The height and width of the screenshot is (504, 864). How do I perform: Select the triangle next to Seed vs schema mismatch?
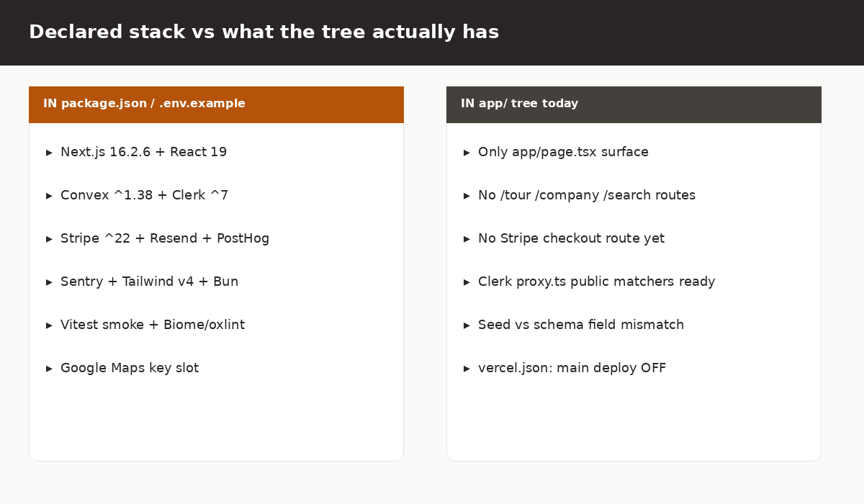point(467,325)
